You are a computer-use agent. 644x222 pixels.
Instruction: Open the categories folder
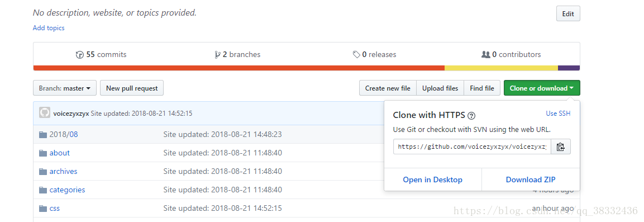coord(68,190)
